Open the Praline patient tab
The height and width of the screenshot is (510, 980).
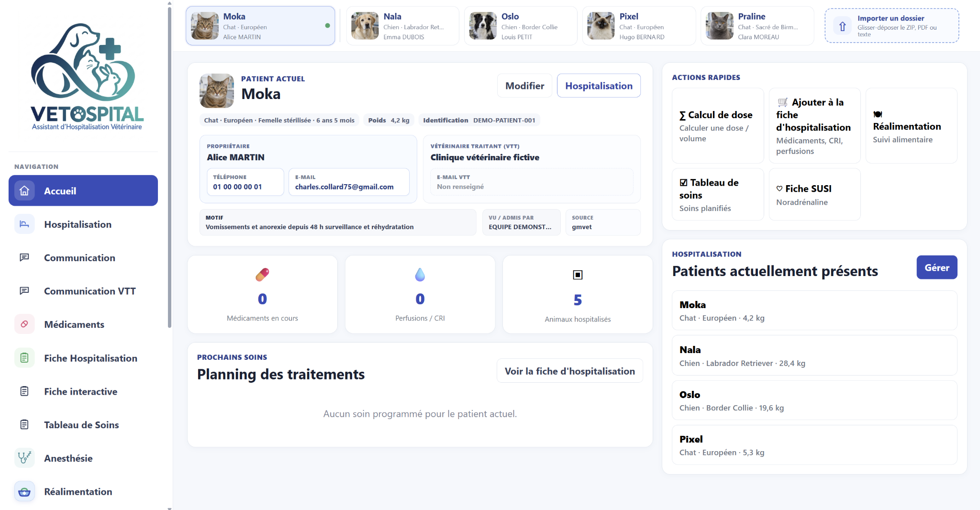click(x=757, y=26)
